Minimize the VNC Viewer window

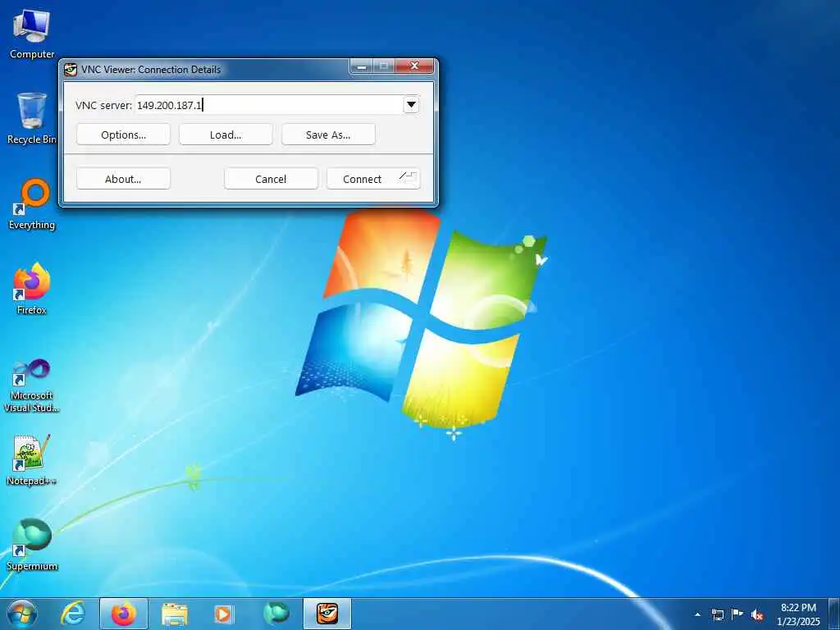(x=362, y=66)
